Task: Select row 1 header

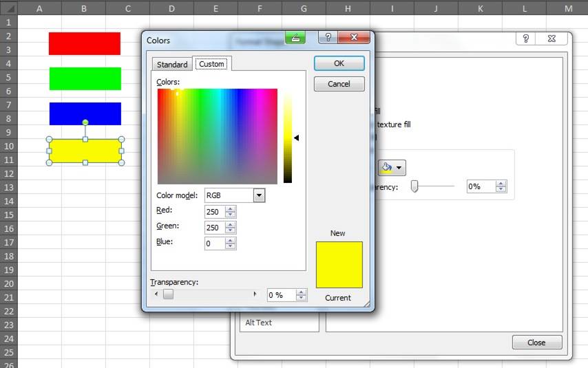Action: 9,23
